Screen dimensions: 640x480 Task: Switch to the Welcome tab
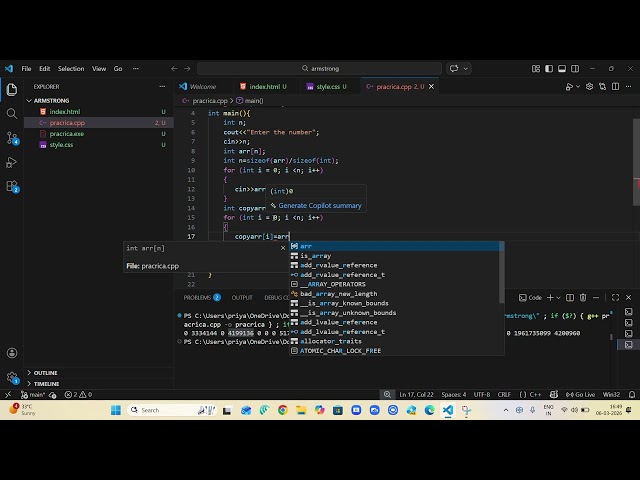pyautogui.click(x=202, y=87)
